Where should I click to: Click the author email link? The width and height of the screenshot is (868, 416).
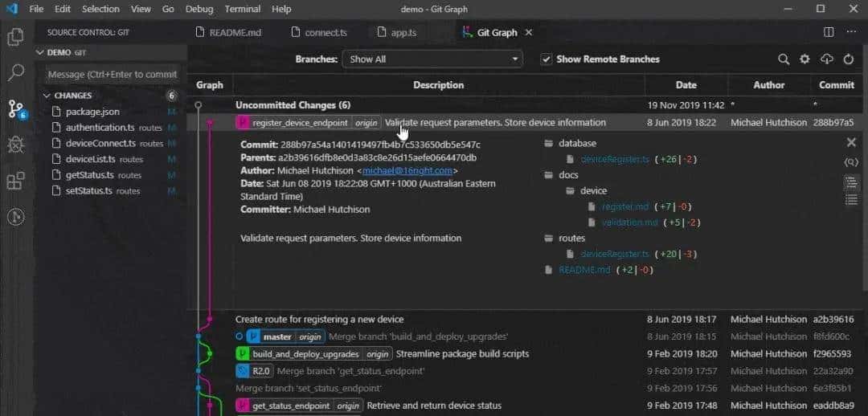(407, 170)
